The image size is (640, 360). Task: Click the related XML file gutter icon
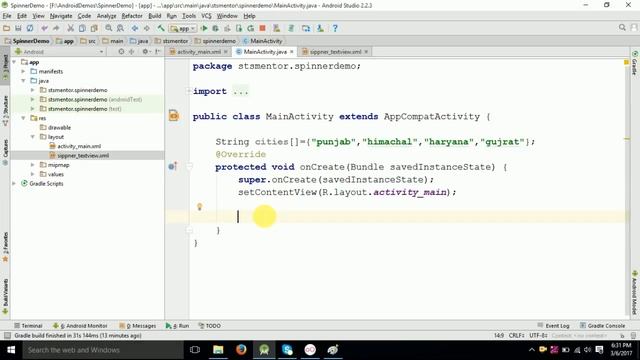[174, 116]
